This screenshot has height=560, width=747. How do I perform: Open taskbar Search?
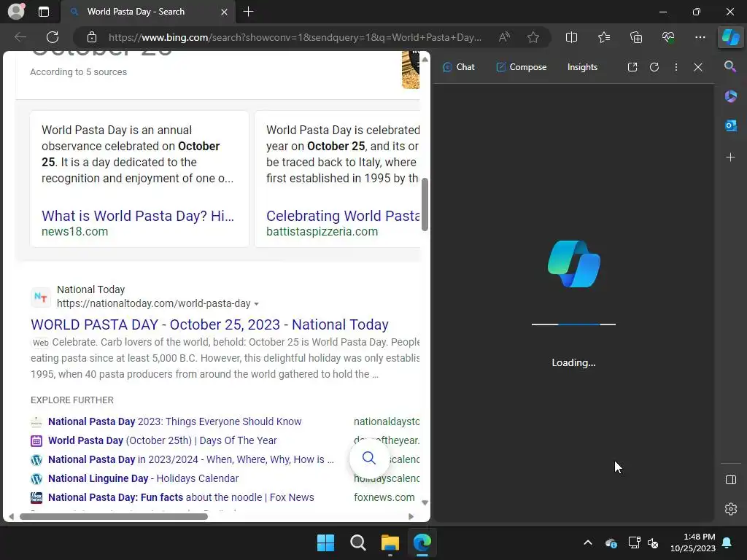[357, 542]
